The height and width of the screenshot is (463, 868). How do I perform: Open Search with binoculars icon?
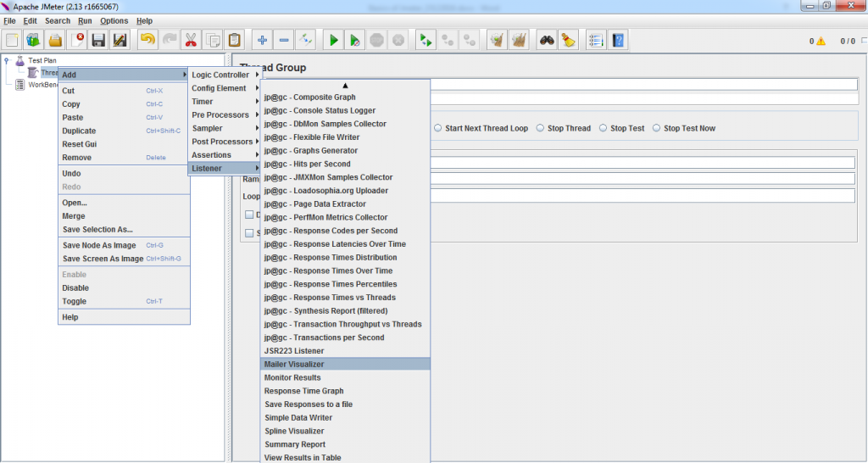(x=547, y=40)
